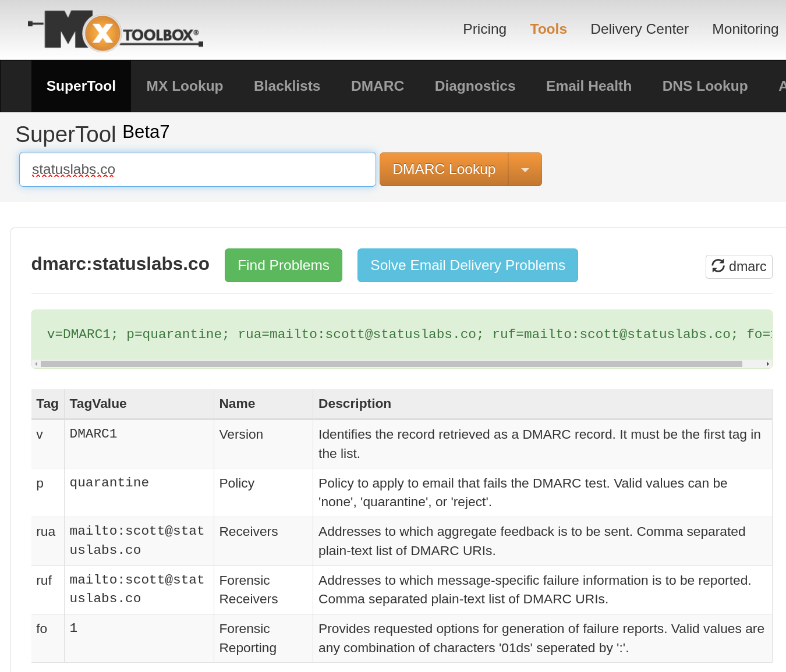
Task: Open the Delivery Center link
Action: tap(639, 29)
